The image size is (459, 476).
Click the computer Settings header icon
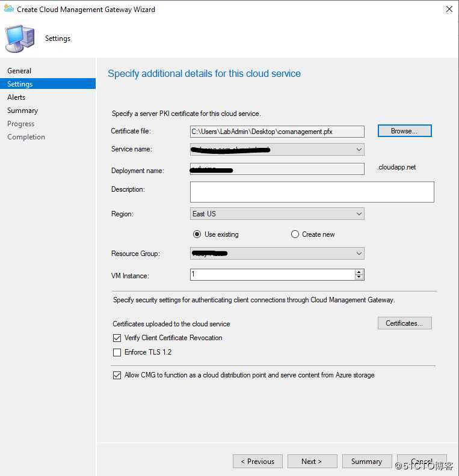20,39
